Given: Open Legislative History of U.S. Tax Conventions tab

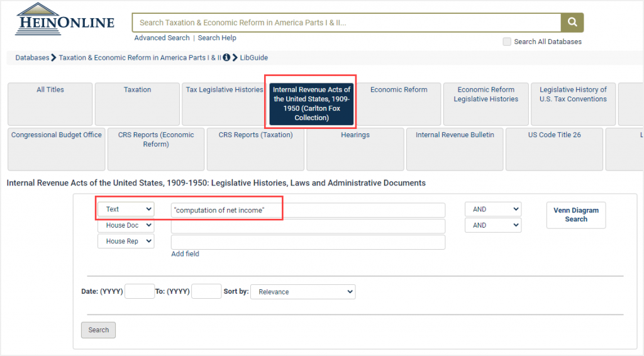Looking at the screenshot, I should pos(573,104).
